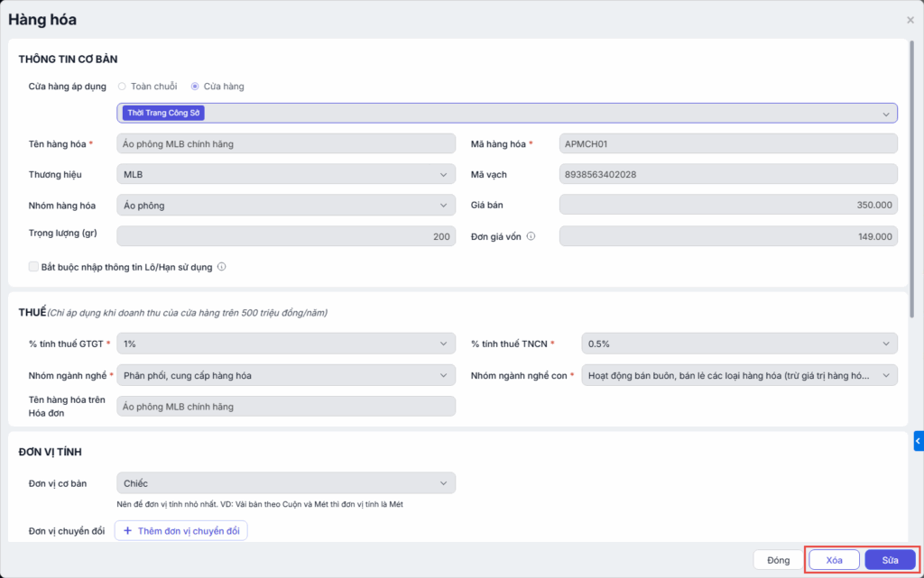The width and height of the screenshot is (924, 578).
Task: Open the % tính thuế TNCN dropdown
Action: coord(739,344)
